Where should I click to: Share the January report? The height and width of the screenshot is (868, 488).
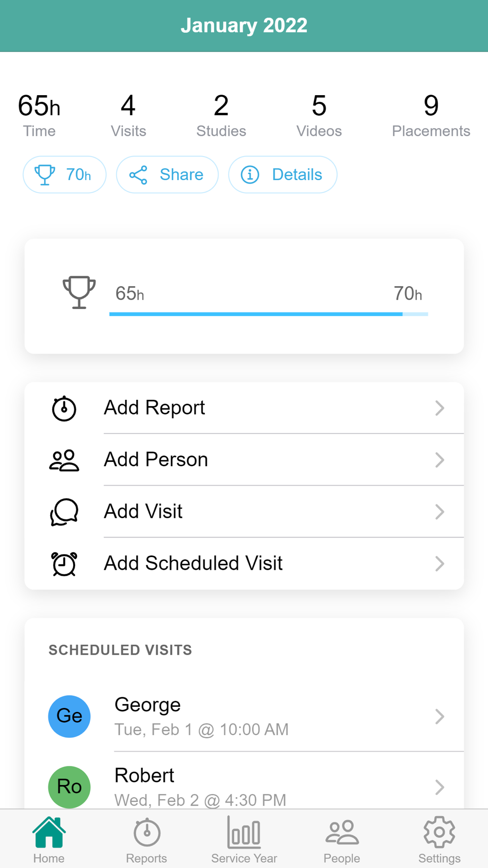(x=167, y=175)
